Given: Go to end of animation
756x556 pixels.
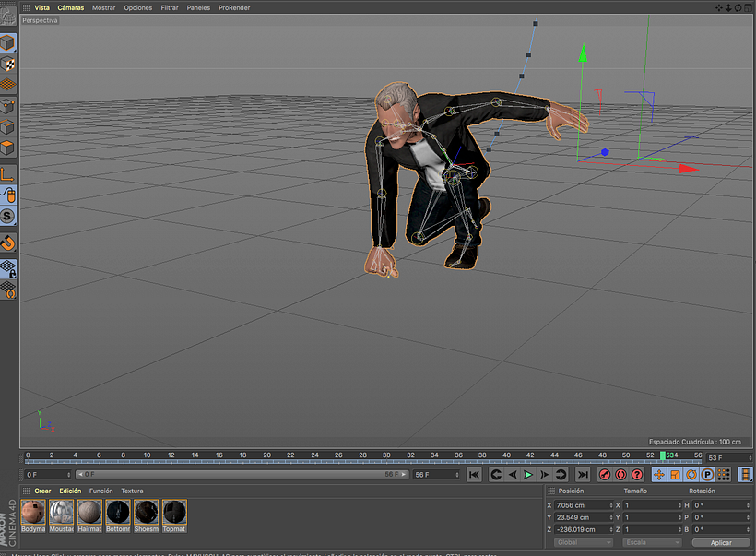Looking at the screenshot, I should (583, 475).
